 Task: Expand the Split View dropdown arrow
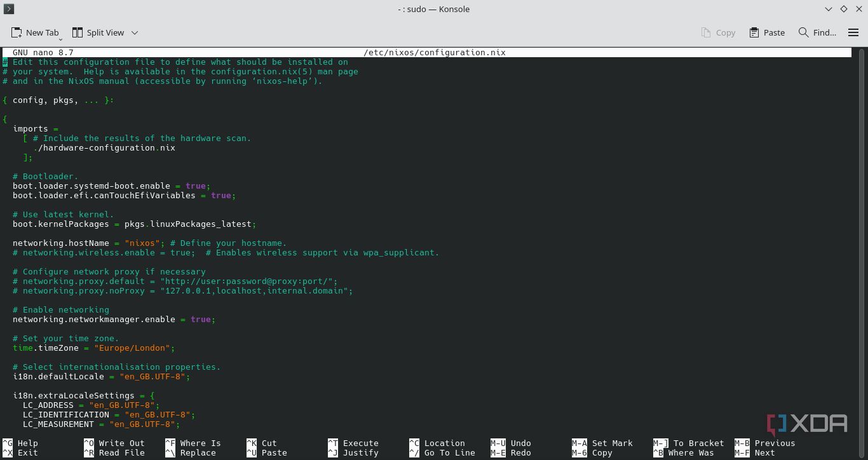135,32
